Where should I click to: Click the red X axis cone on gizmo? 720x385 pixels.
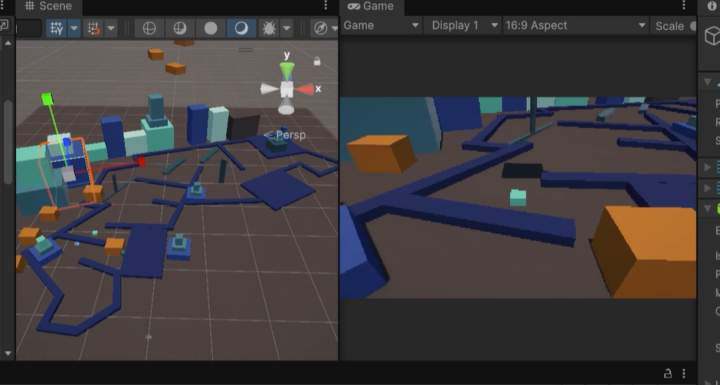coord(304,89)
